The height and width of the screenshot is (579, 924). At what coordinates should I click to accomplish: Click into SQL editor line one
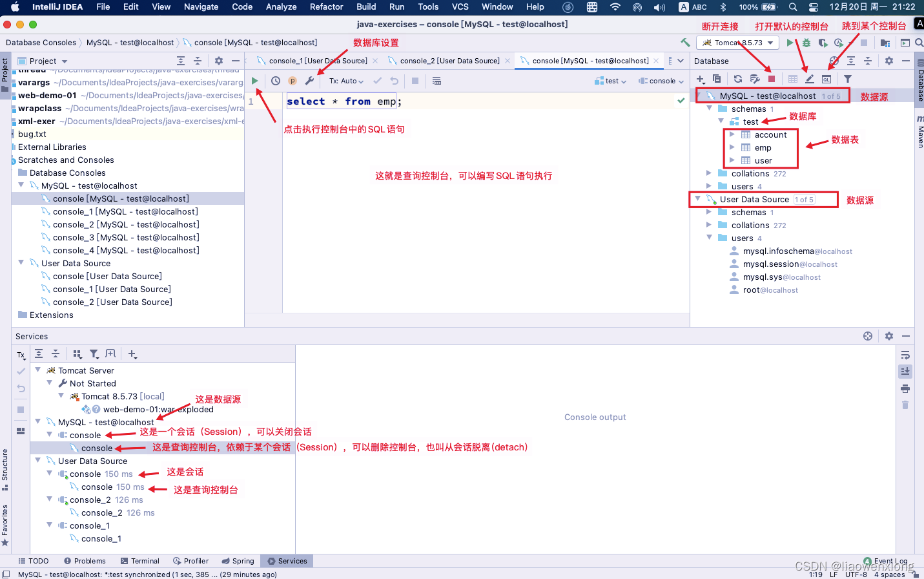tap(484, 101)
